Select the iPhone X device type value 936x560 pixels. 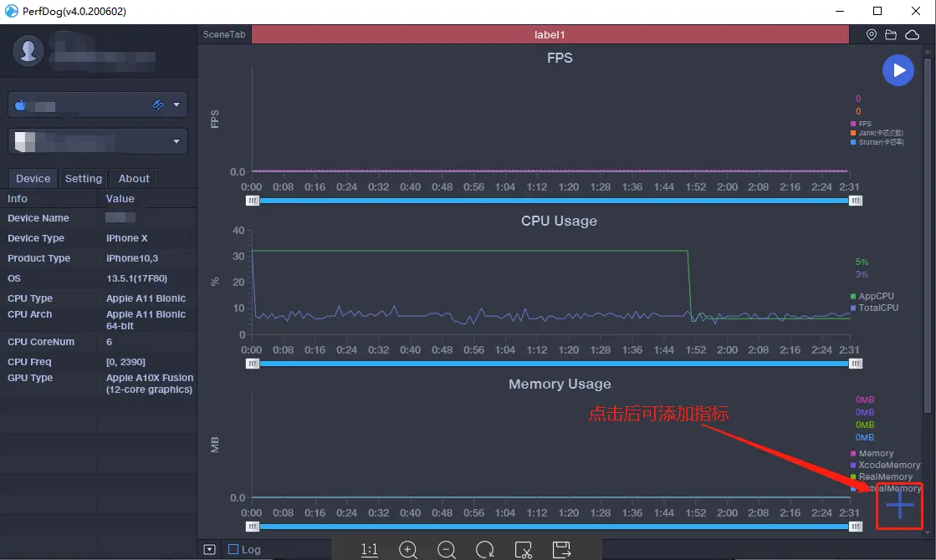coord(126,238)
